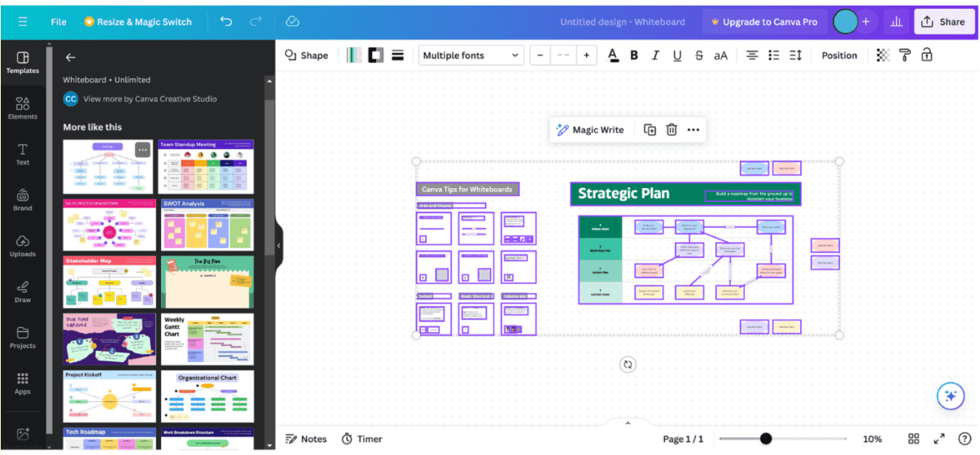Click the lock icon in toolbar
This screenshot has height=455, width=980.
click(x=926, y=55)
